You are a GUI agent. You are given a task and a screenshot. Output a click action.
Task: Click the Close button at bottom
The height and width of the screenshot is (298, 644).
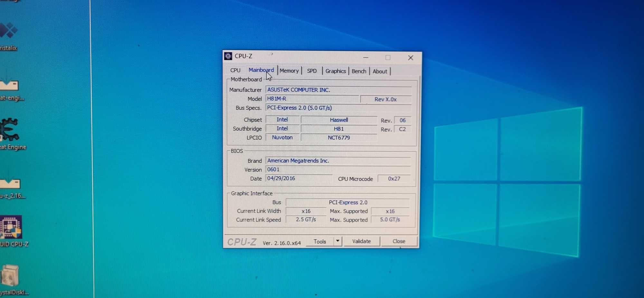[x=399, y=241]
